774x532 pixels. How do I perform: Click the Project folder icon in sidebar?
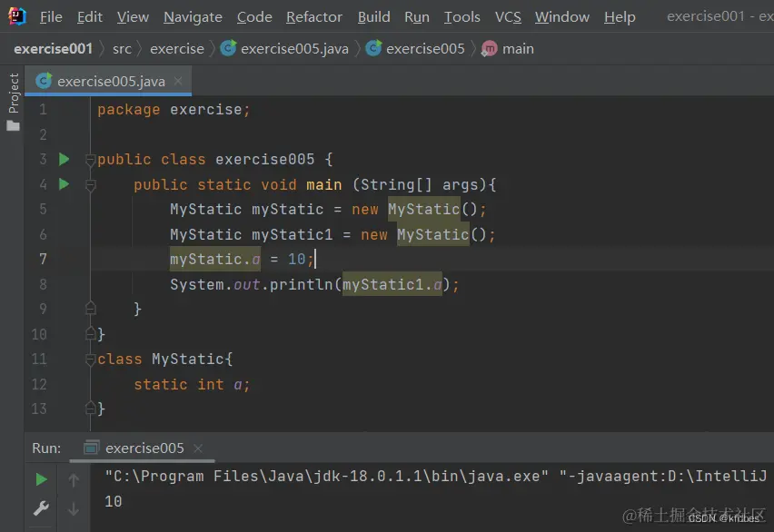coord(14,126)
